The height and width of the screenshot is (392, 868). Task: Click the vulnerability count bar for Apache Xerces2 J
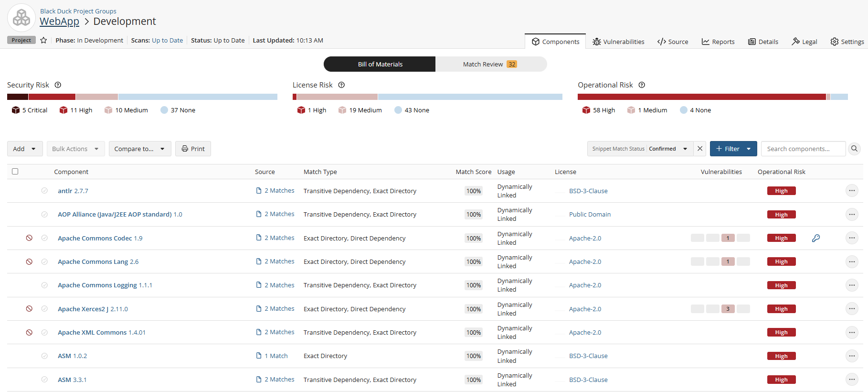coord(720,309)
